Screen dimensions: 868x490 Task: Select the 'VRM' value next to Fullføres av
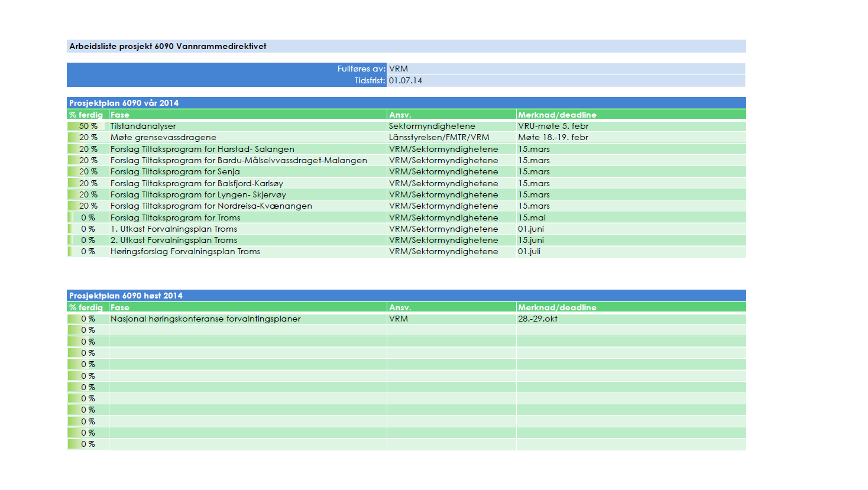(566, 69)
